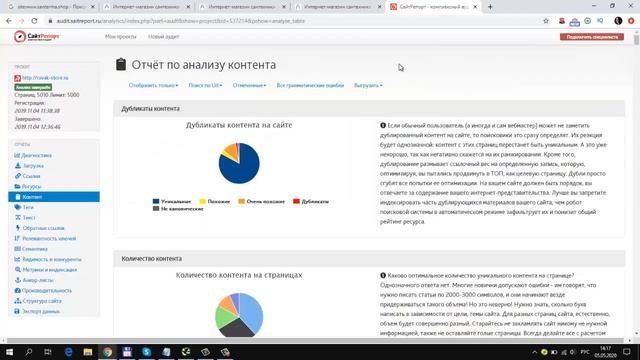640x360 pixels.
Task: Click the dark blue slice of duplicates pie
Action: [x=243, y=169]
